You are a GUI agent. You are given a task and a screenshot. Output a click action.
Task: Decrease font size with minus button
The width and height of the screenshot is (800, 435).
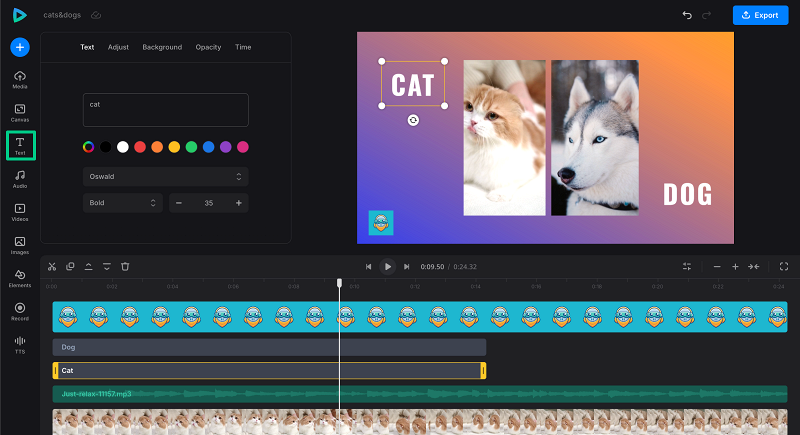point(179,203)
